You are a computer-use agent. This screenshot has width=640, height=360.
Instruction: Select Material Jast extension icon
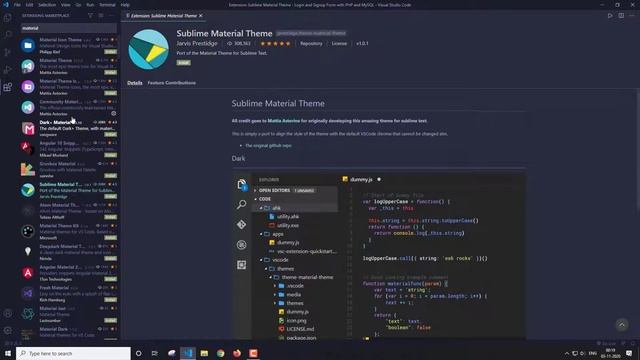click(x=28, y=314)
